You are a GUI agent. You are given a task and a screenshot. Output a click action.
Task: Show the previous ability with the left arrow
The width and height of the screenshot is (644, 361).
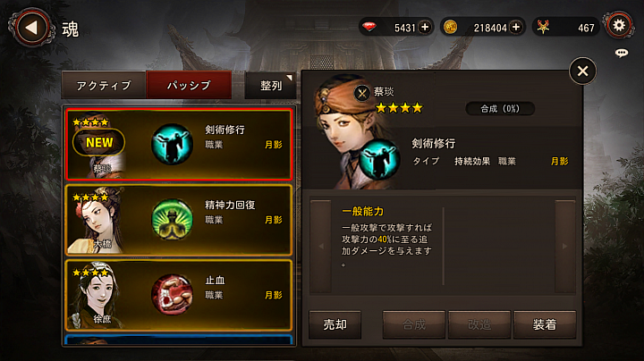(321, 246)
